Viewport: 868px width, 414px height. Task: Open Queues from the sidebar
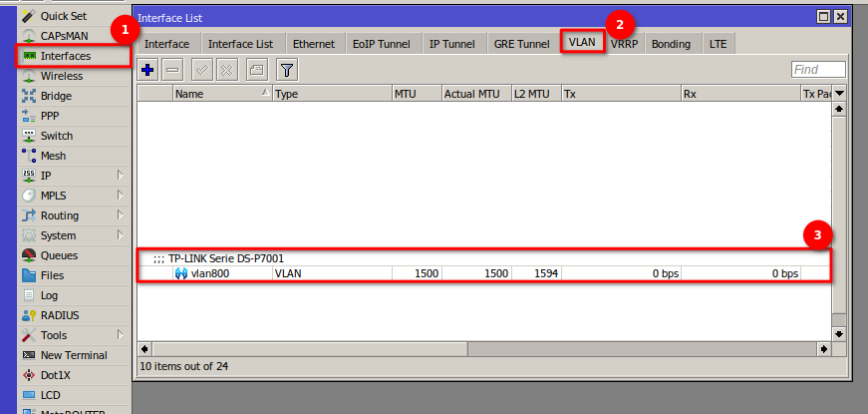point(59,255)
